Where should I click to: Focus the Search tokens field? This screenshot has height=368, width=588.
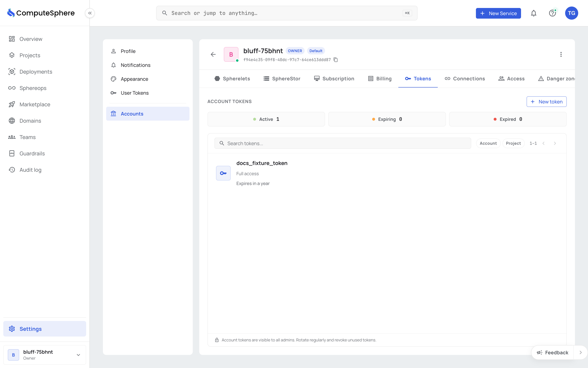(x=343, y=143)
